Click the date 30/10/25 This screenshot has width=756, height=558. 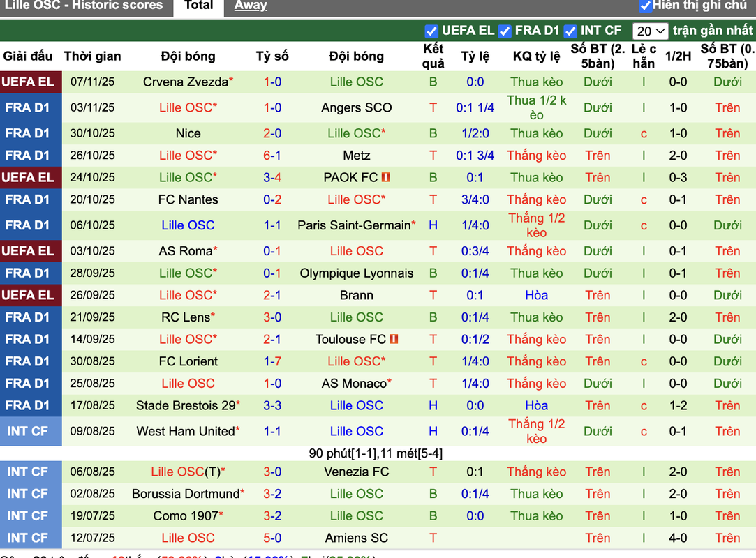click(x=93, y=133)
